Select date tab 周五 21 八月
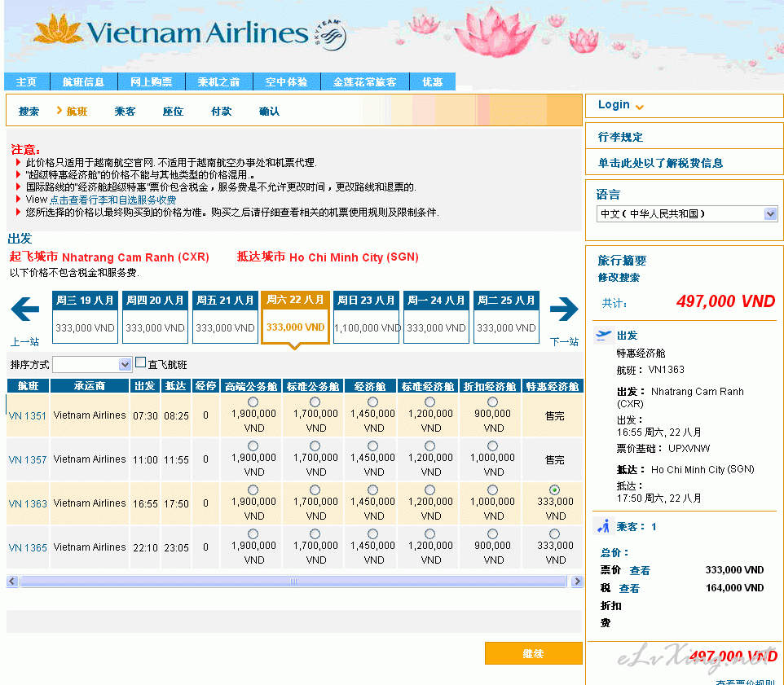The width and height of the screenshot is (784, 685). point(225,318)
